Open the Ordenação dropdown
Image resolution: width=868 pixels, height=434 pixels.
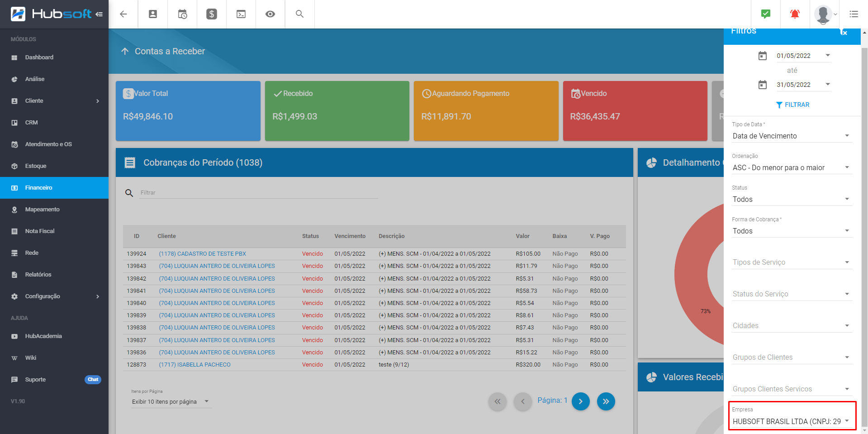pyautogui.click(x=792, y=167)
